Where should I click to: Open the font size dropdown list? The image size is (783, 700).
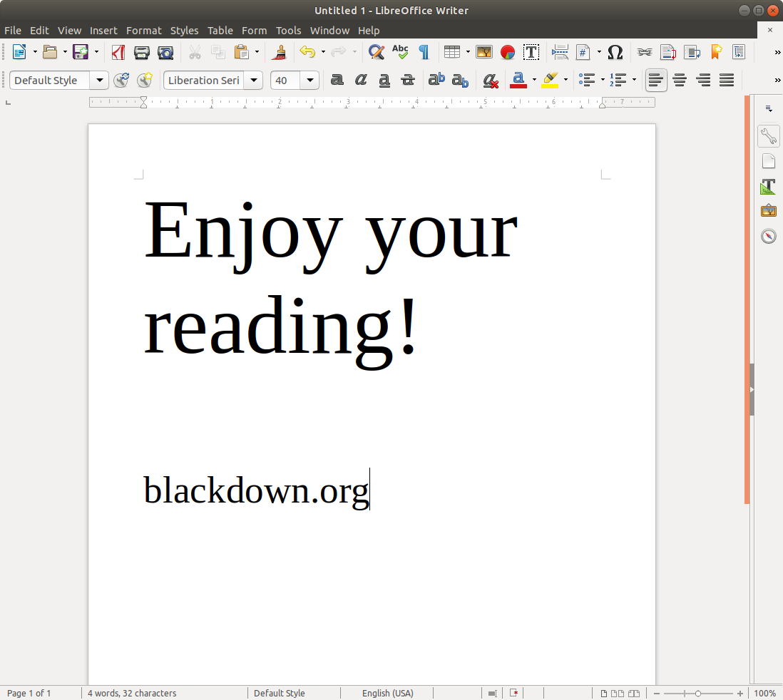310,81
